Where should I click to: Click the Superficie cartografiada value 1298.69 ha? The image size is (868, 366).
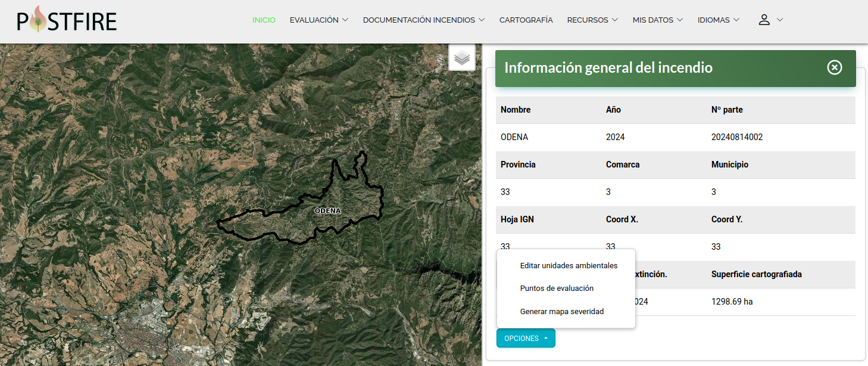(x=732, y=302)
